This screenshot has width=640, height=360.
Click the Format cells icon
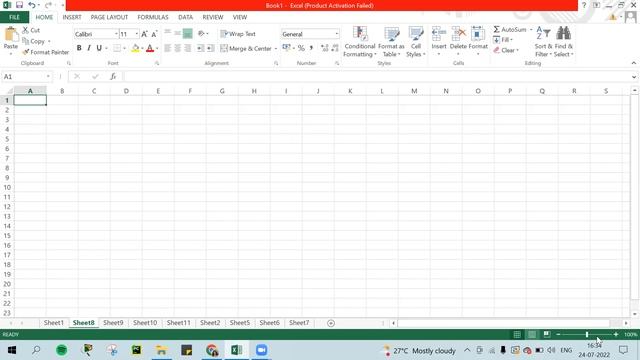click(x=478, y=33)
